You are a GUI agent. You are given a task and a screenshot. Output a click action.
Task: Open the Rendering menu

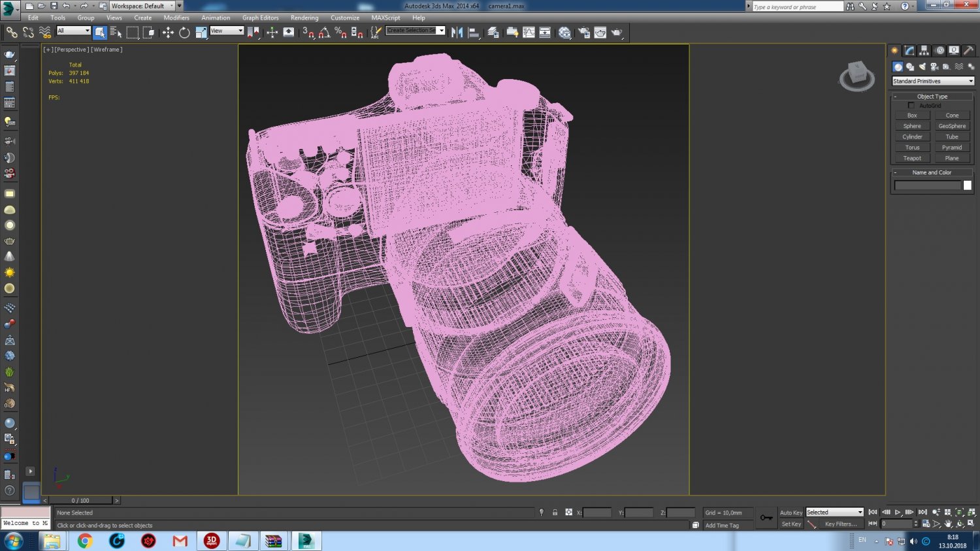(x=304, y=18)
